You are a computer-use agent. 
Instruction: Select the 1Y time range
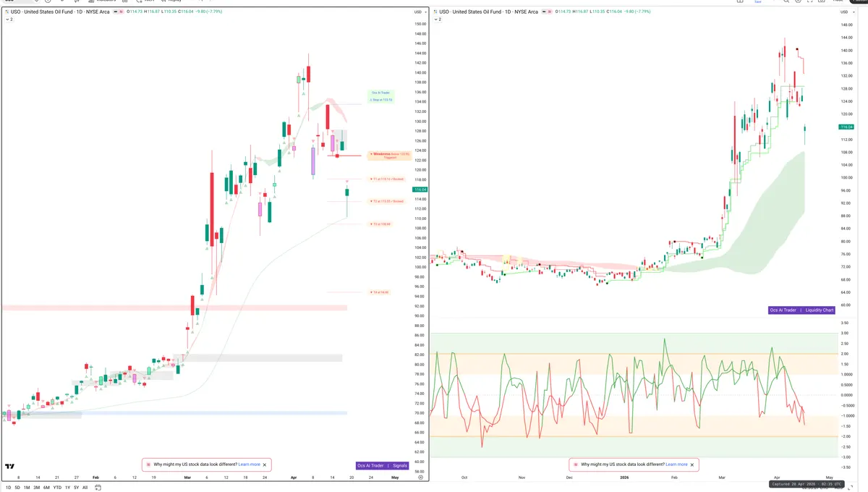[67, 488]
